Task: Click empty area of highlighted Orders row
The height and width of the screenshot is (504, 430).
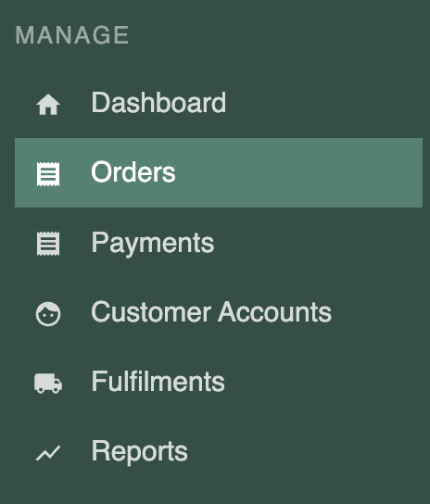Action: tap(299, 172)
